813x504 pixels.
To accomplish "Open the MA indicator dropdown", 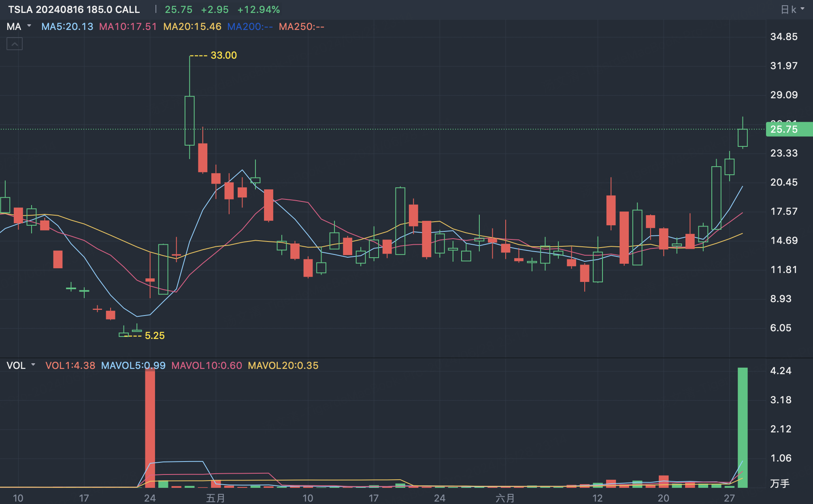I will pos(19,27).
